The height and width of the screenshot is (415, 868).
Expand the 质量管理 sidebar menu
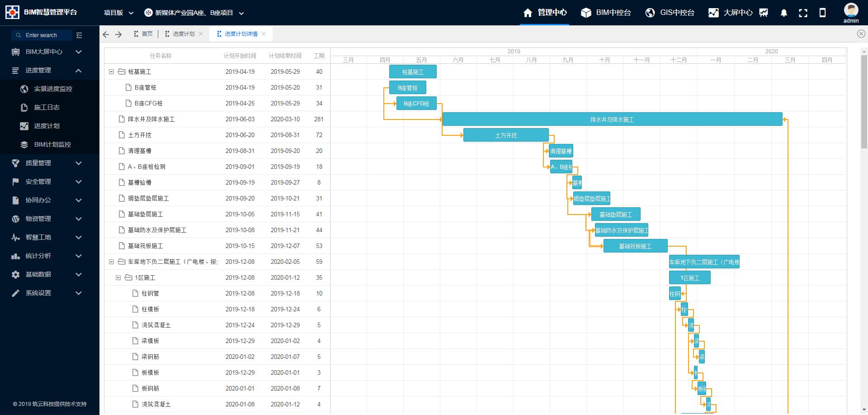tap(47, 163)
